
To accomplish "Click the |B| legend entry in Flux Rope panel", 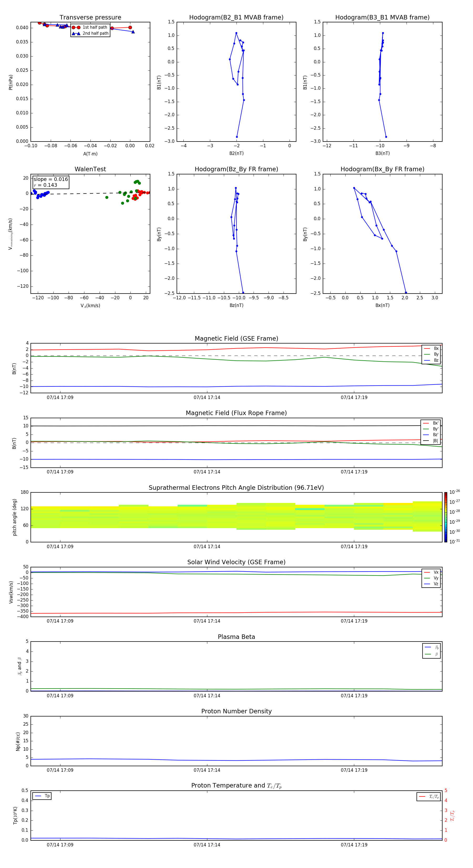I will (x=431, y=441).
